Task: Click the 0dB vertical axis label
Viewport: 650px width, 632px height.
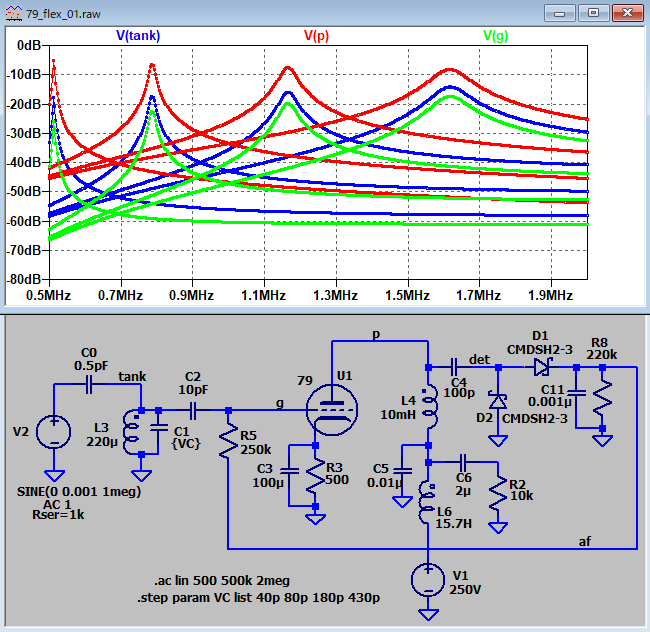Action: click(29, 45)
